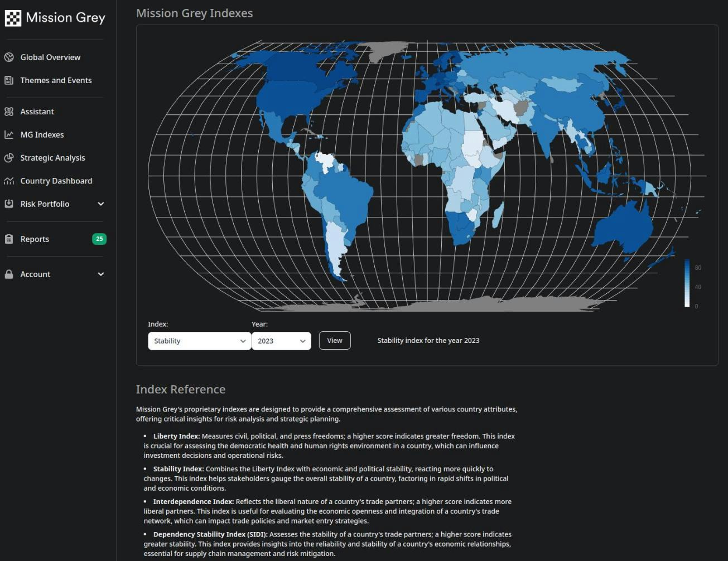Click the MG Indexes sidebar link

coord(42,134)
